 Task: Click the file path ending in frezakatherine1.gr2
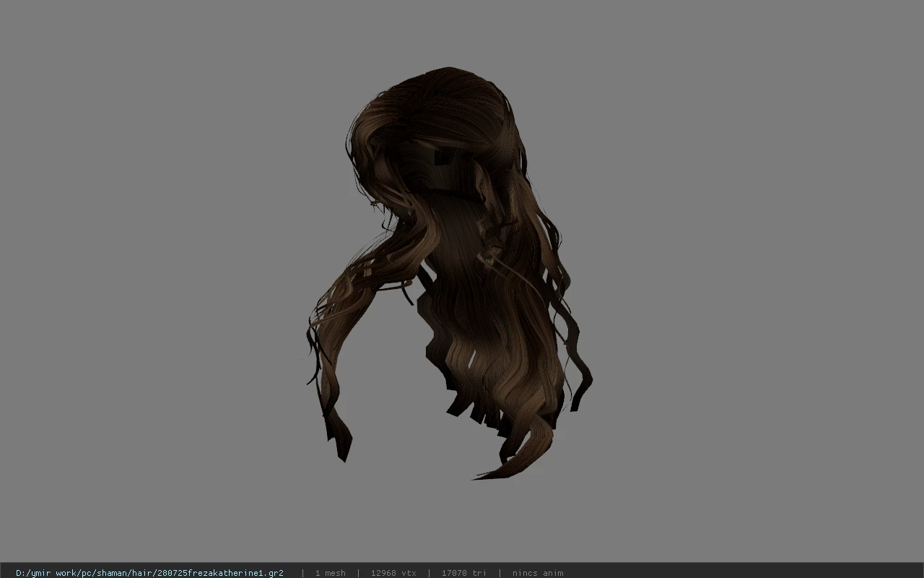tap(149, 573)
